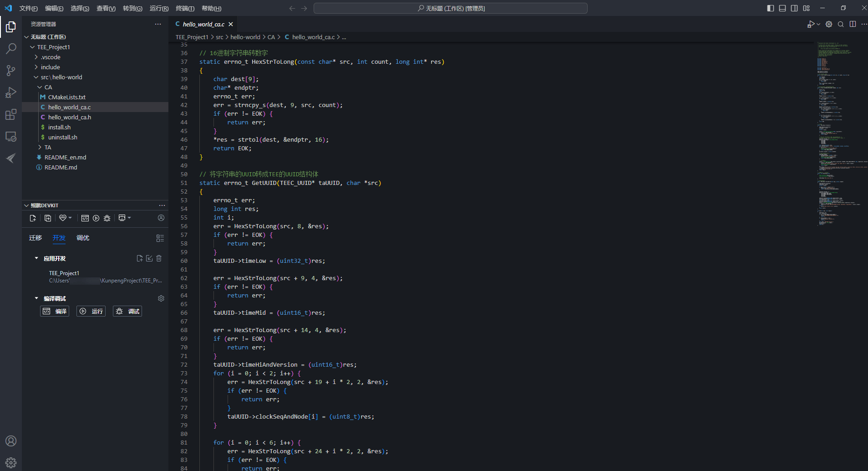Open the 文件(F) menu

(29, 8)
